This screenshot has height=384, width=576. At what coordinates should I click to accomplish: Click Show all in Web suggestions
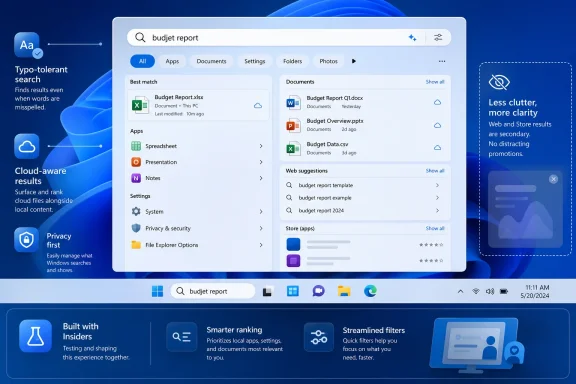(435, 171)
